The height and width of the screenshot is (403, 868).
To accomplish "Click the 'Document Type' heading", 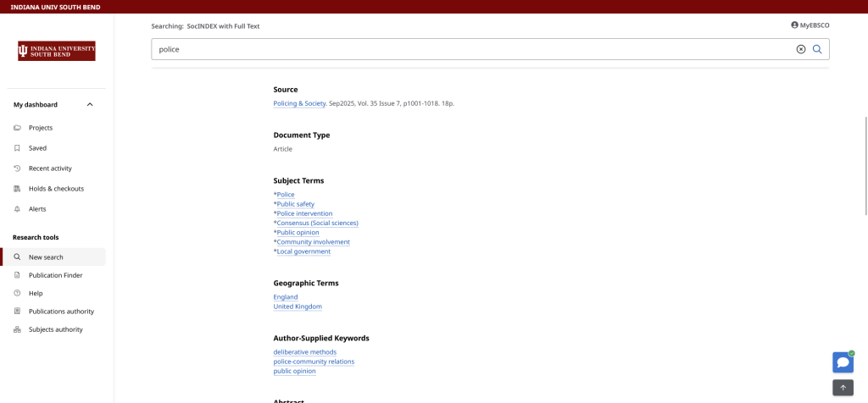I will pyautogui.click(x=302, y=135).
